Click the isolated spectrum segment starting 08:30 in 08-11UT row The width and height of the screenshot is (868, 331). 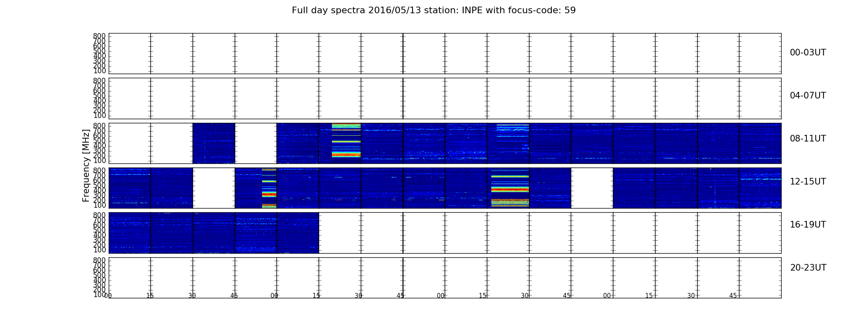click(x=214, y=143)
